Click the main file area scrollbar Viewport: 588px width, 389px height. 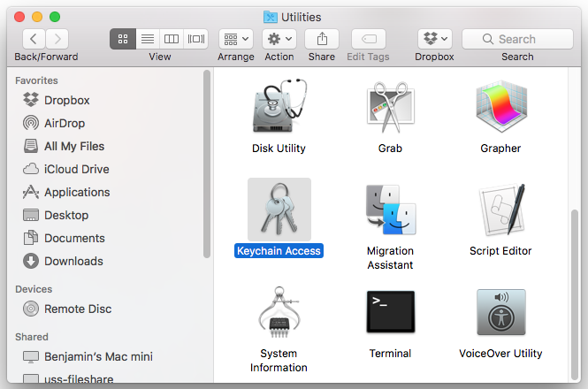[x=574, y=294]
